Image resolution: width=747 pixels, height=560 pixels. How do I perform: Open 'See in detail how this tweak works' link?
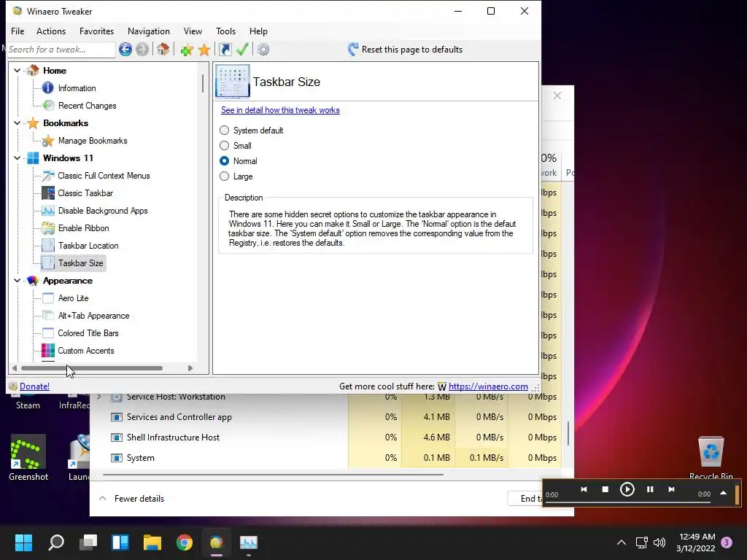280,110
